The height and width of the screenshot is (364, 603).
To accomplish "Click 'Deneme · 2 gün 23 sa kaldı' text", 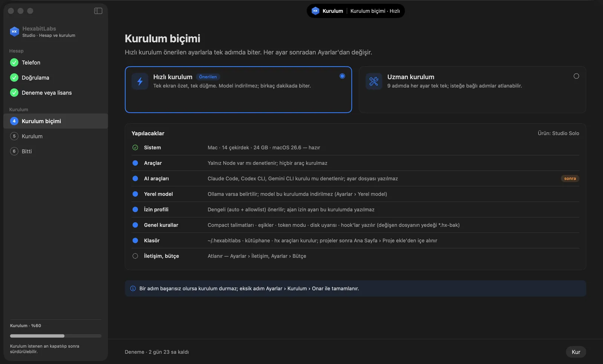I will pyautogui.click(x=157, y=352).
